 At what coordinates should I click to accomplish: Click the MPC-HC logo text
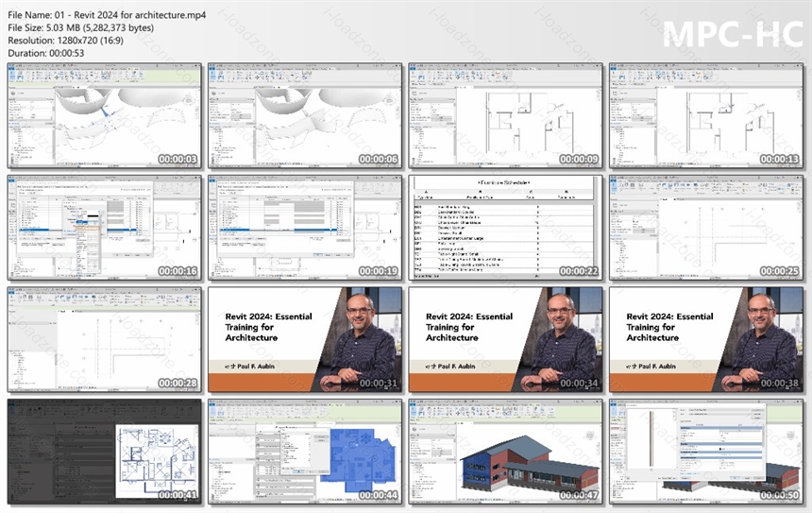tap(733, 34)
